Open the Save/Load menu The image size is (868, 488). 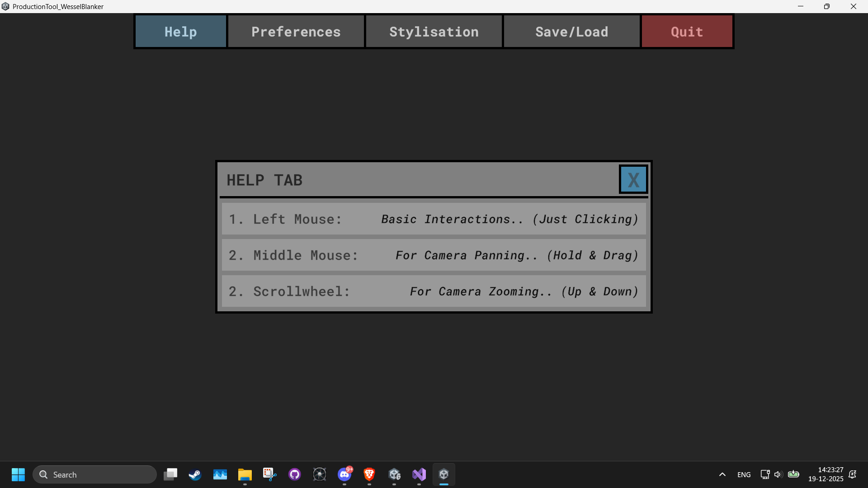[571, 32]
